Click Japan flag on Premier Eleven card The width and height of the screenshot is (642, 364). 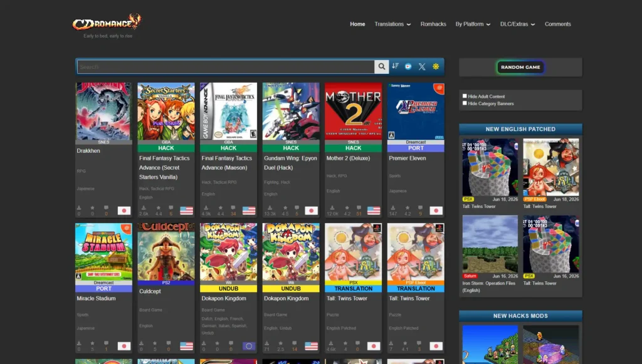(x=436, y=211)
